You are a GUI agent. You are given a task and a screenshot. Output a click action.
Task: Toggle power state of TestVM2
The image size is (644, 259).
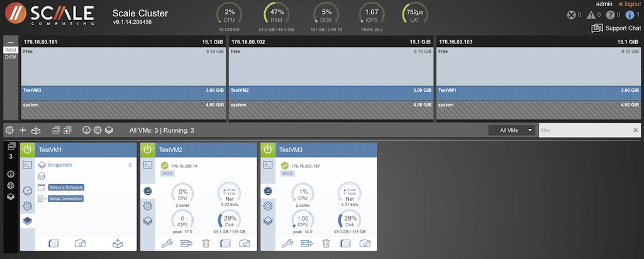point(147,150)
